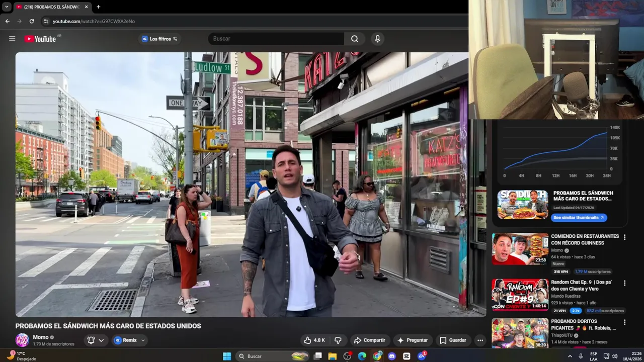Open Task View from taskbar
644x362 pixels.
pyautogui.click(x=317, y=356)
